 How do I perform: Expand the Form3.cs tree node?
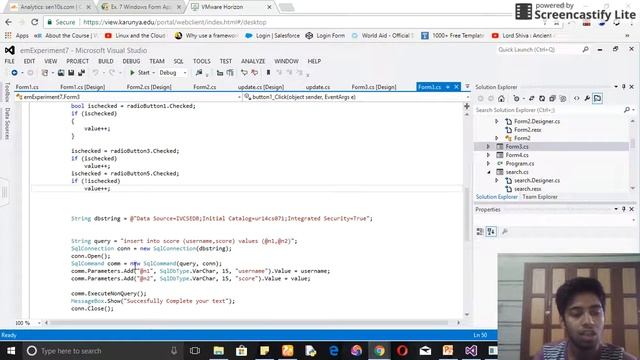(488, 147)
